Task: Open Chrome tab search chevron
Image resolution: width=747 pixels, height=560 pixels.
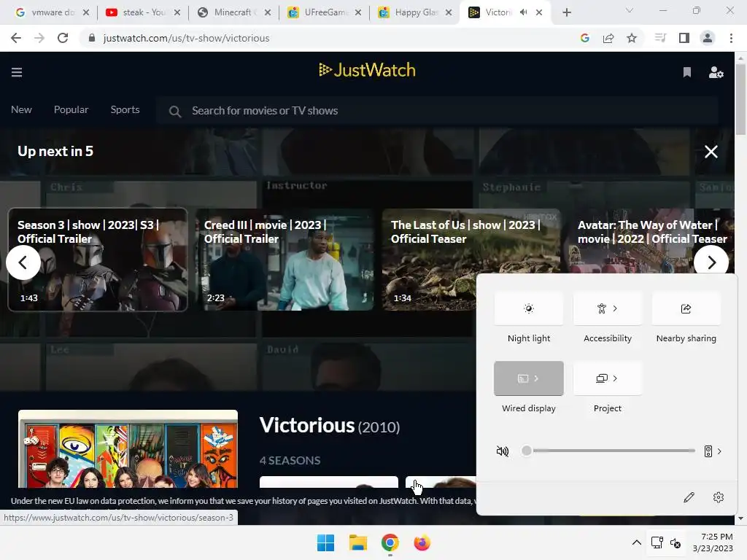Action: click(x=630, y=10)
